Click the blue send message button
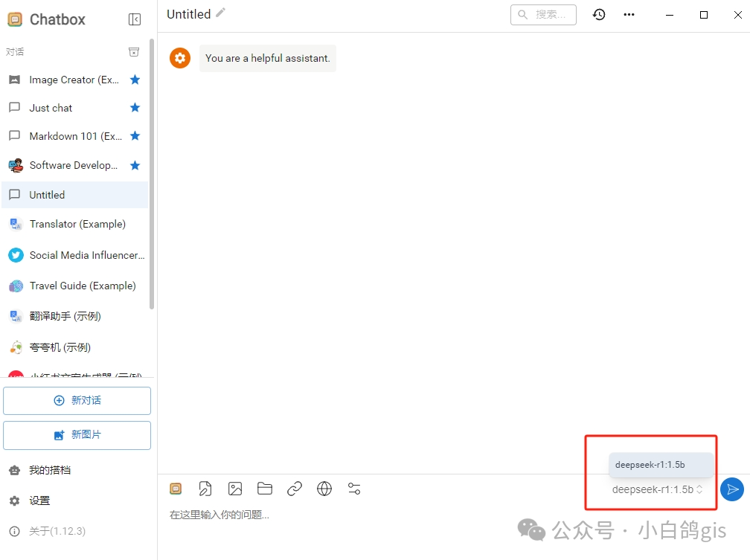Screen dimensions: 750x560 (732, 489)
